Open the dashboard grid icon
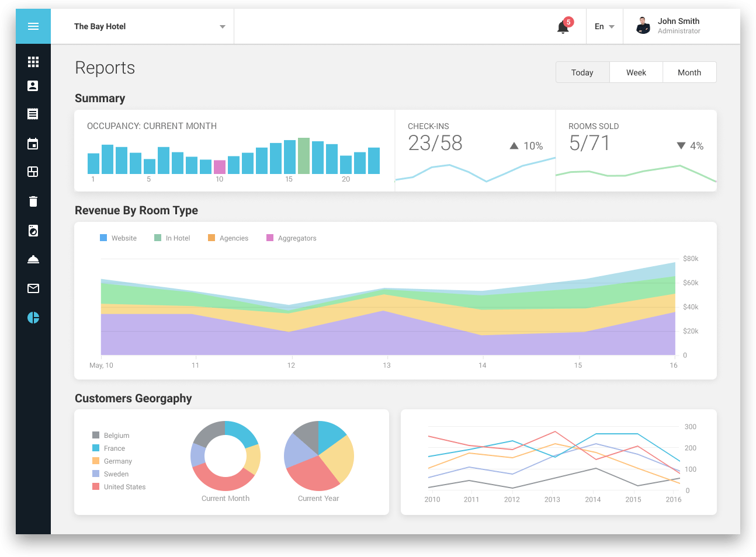This screenshot has height=557, width=756. [33, 61]
